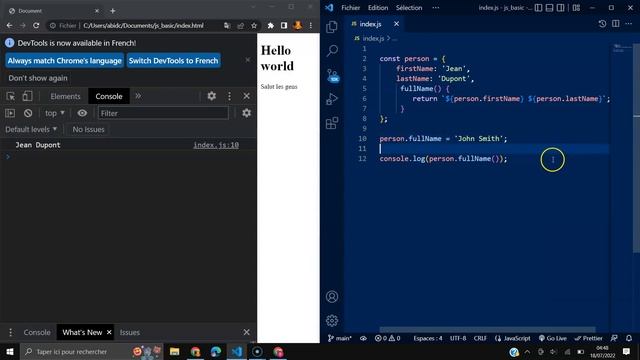Viewport: 640px width, 360px height.
Task: Open the Chrome three-dot menu
Action: tap(311, 25)
